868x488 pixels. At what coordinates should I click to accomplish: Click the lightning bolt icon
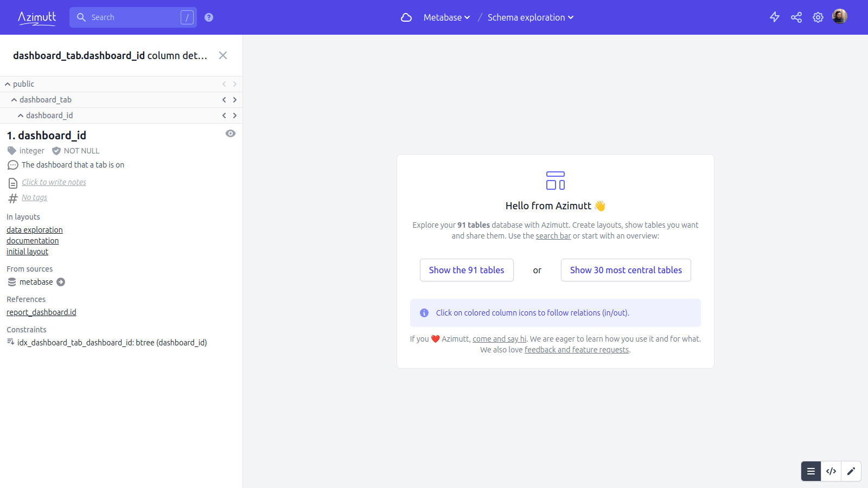(775, 17)
